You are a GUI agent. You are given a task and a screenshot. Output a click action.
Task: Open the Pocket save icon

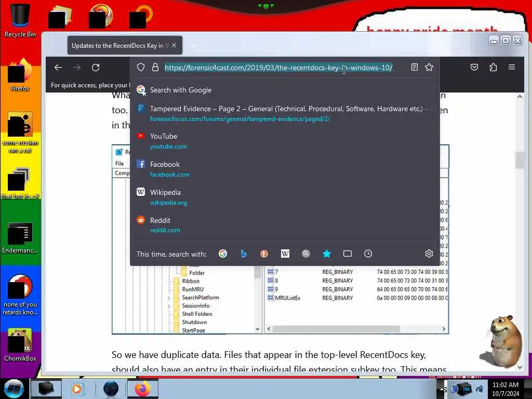tap(474, 67)
